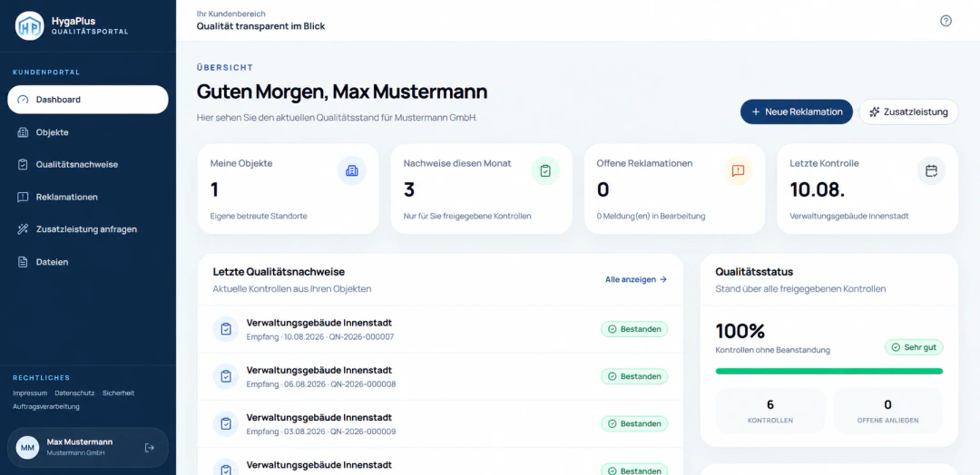
Task: Click the Sehr gut status badge
Action: (914, 347)
